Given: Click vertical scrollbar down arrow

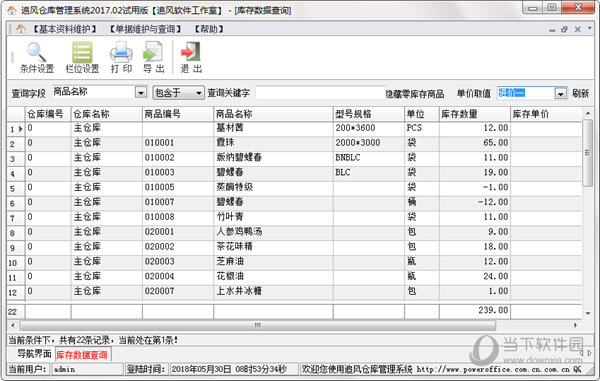Looking at the screenshot, I should (588, 314).
